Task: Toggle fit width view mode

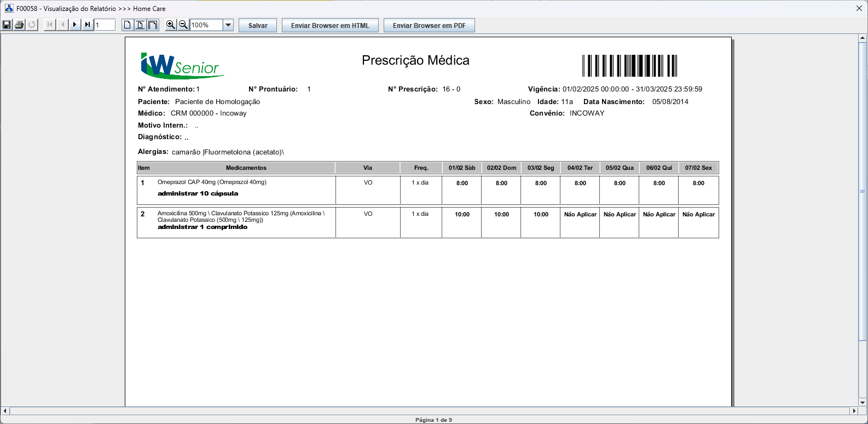Action: click(153, 25)
